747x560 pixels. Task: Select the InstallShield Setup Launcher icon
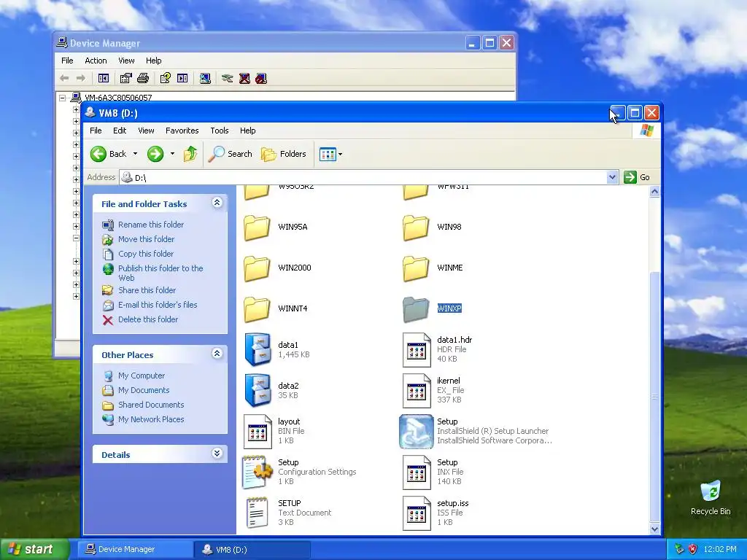coord(417,432)
